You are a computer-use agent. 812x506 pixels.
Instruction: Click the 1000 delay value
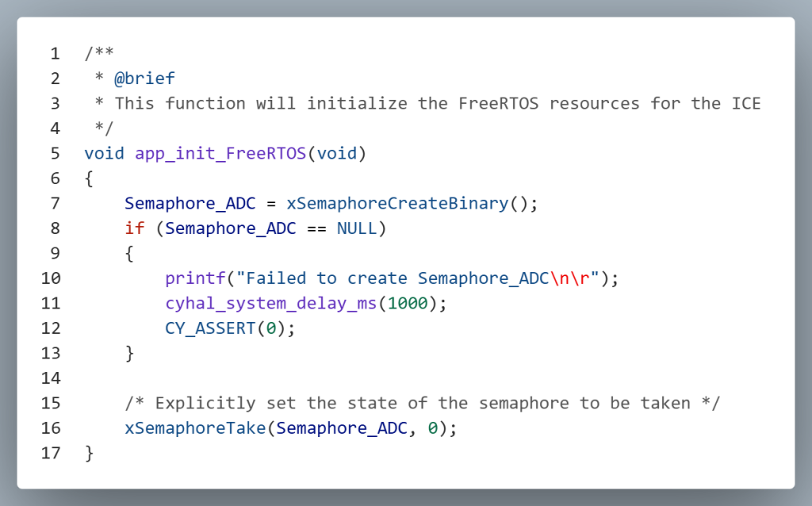click(408, 303)
